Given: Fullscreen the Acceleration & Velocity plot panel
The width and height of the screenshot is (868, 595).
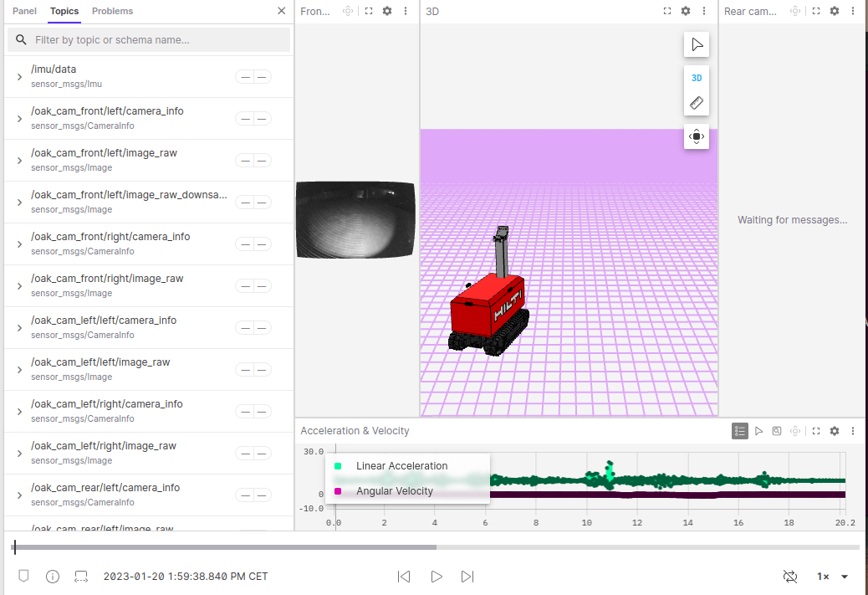Looking at the screenshot, I should pos(816,431).
